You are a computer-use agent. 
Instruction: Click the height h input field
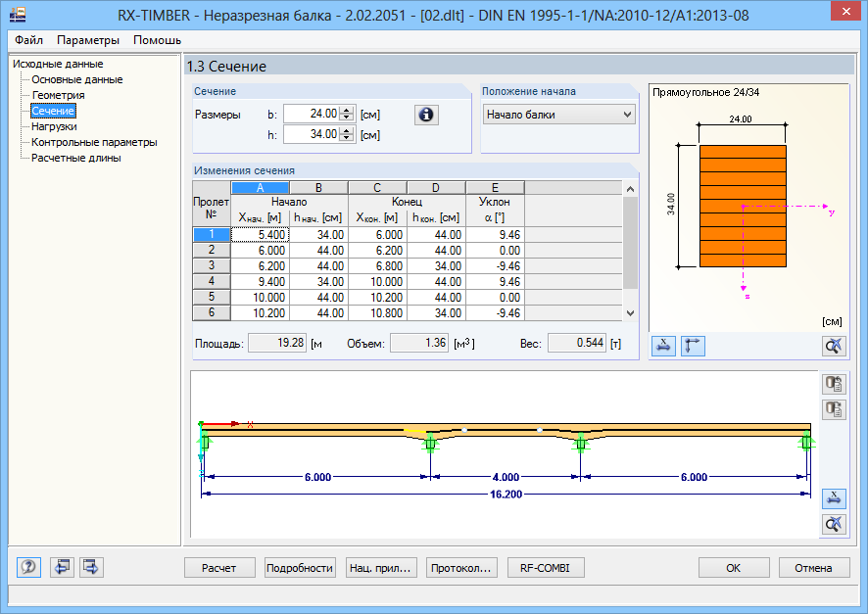(312, 134)
